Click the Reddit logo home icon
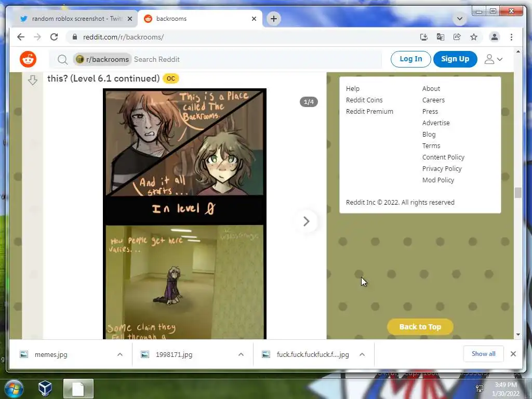 pyautogui.click(x=28, y=59)
